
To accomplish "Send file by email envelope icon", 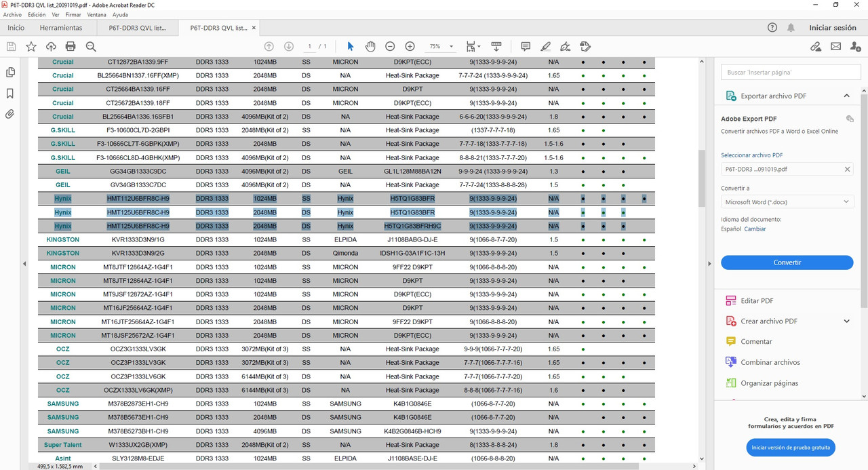I will point(835,46).
